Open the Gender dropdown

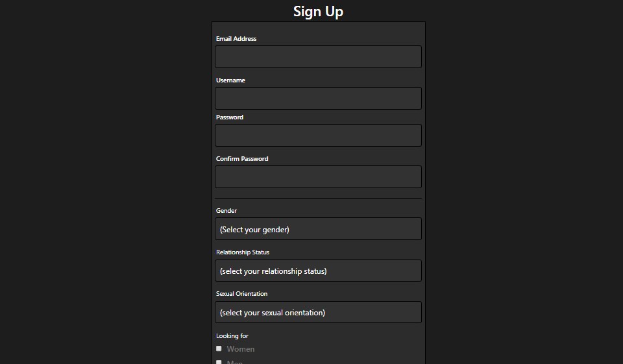point(318,229)
